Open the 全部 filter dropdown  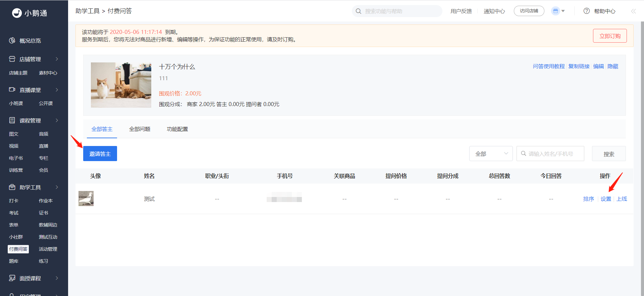click(491, 153)
